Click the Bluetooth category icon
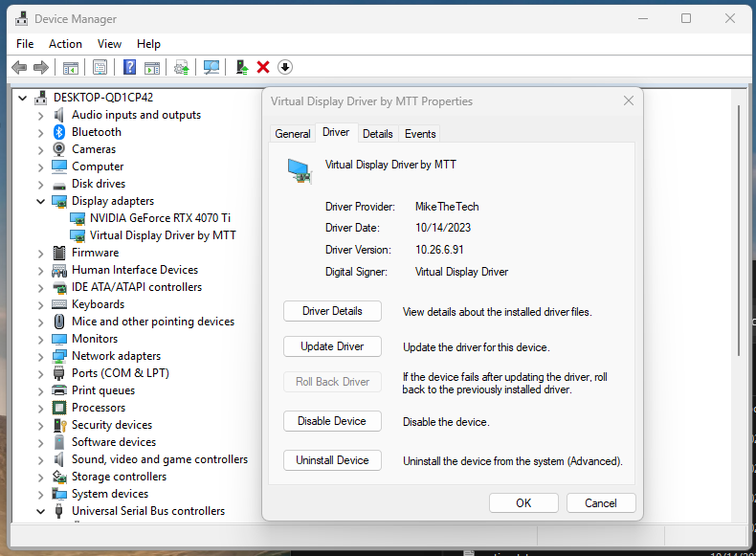The image size is (756, 556). click(x=58, y=132)
